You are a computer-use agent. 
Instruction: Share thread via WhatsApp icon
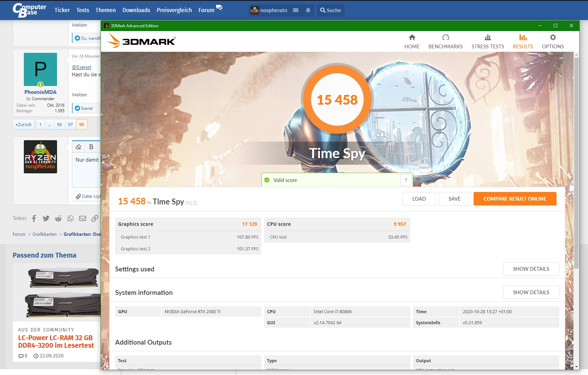click(x=71, y=218)
